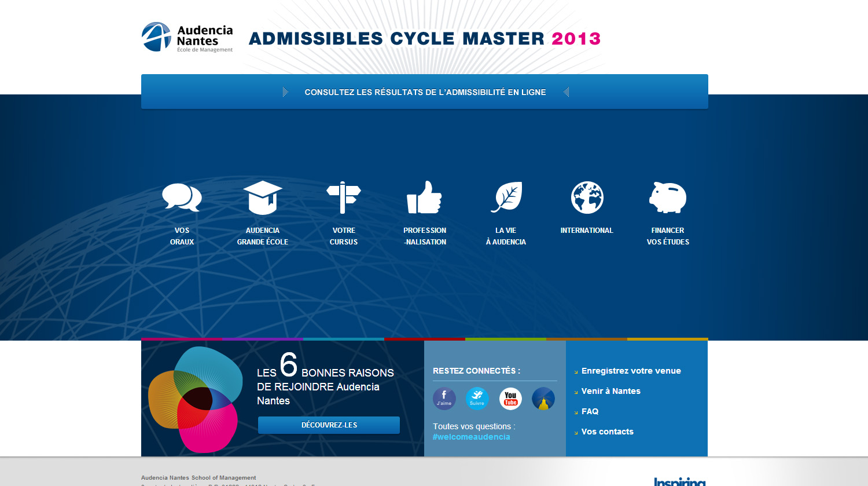Open Financer Vos Études menu label

click(668, 236)
